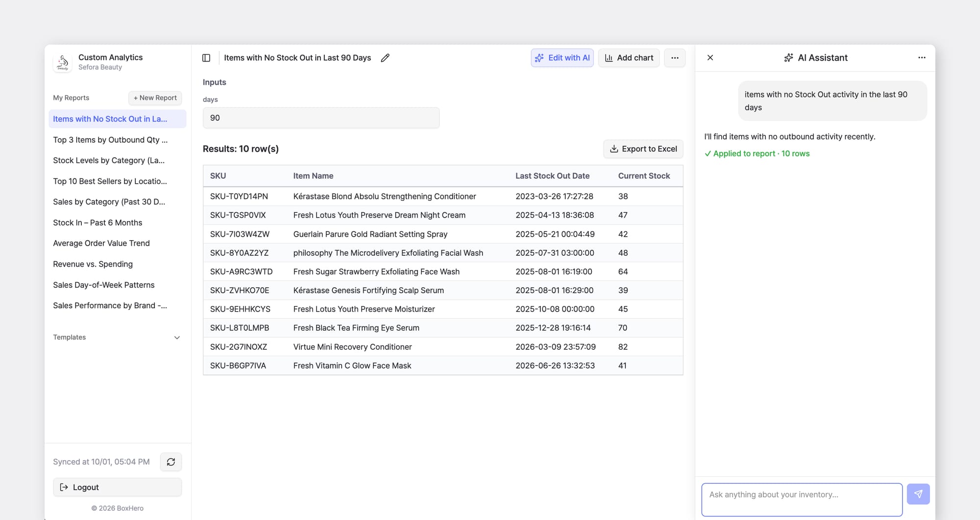Click Last Stock Out Date column header

[x=552, y=176]
